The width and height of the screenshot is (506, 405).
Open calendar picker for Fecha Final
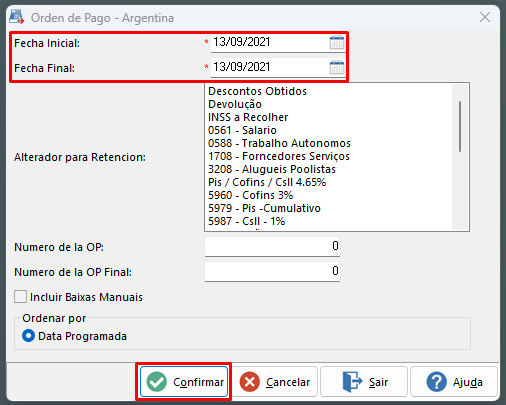pyautogui.click(x=337, y=67)
